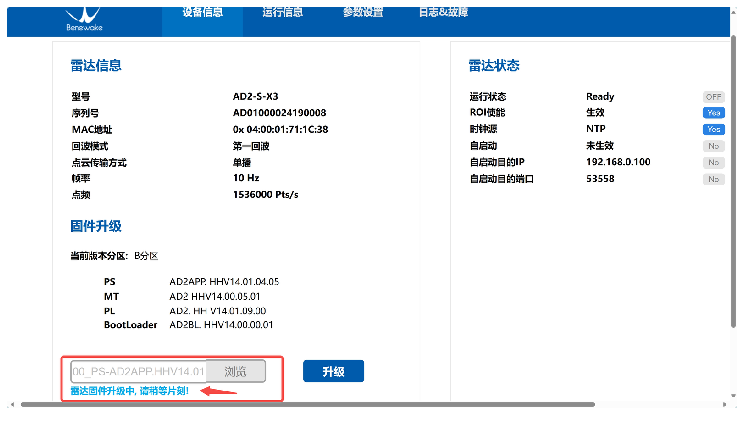Select PL version AD2. HH V14.01.09.00
This screenshot has width=754, height=423.
click(x=218, y=311)
